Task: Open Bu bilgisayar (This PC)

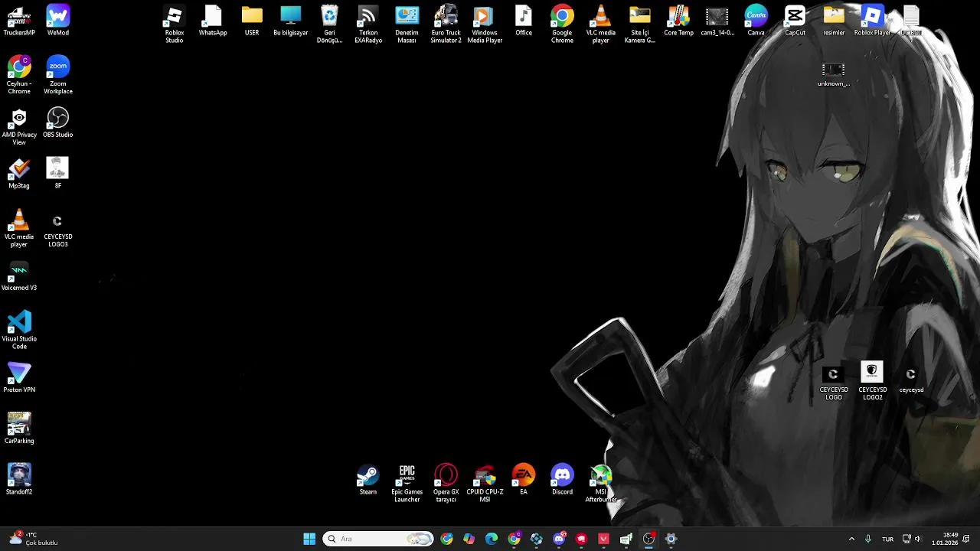Action: pos(291,21)
